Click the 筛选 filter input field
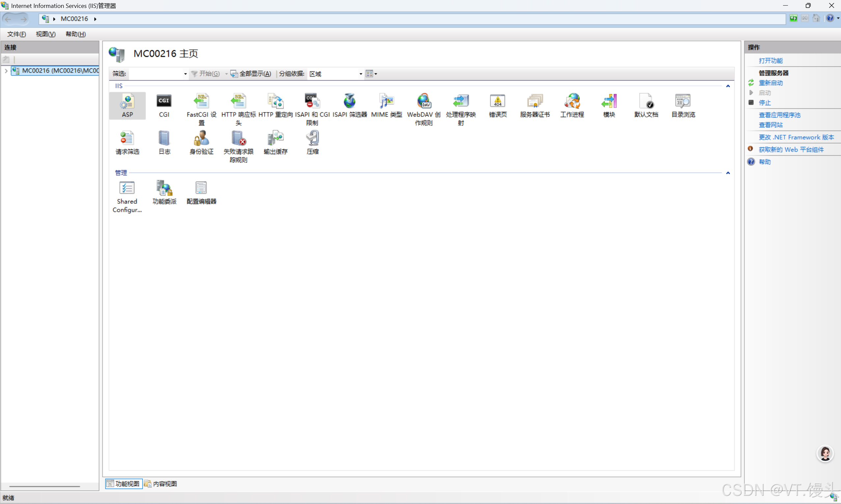The height and width of the screenshot is (504, 841). coord(155,74)
